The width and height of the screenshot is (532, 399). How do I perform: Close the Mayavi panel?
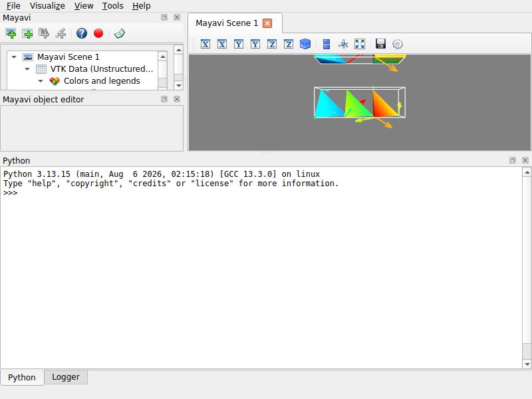177,17
